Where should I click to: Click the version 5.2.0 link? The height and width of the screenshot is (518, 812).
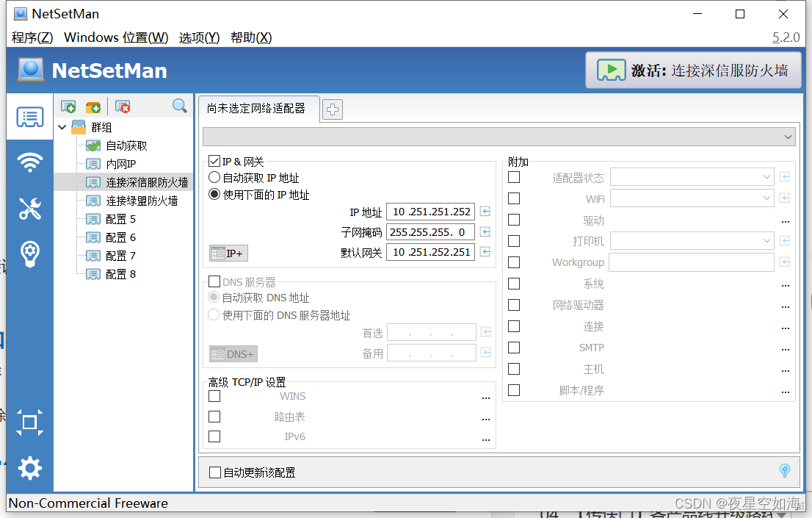(786, 38)
